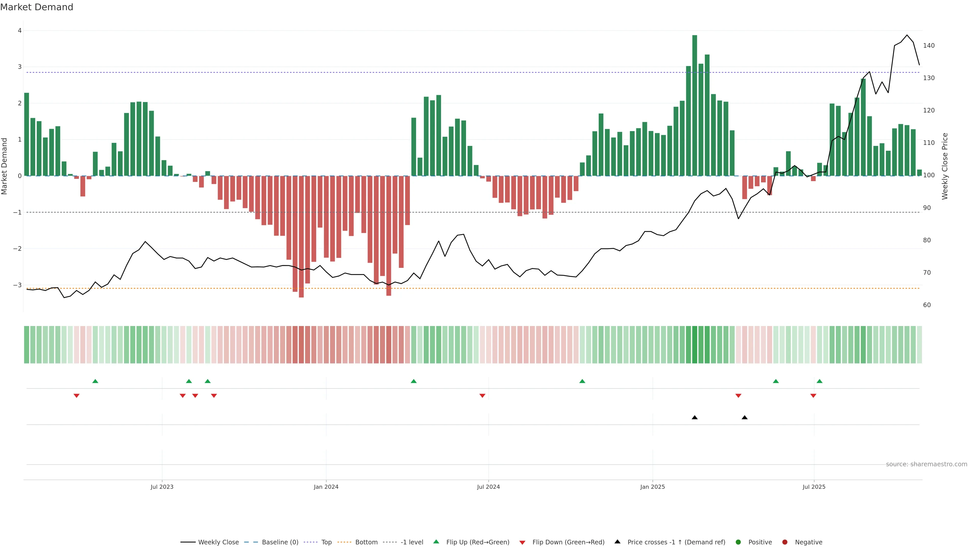Click black Price crosses -1 legend icon
The height and width of the screenshot is (551, 980).
[617, 542]
